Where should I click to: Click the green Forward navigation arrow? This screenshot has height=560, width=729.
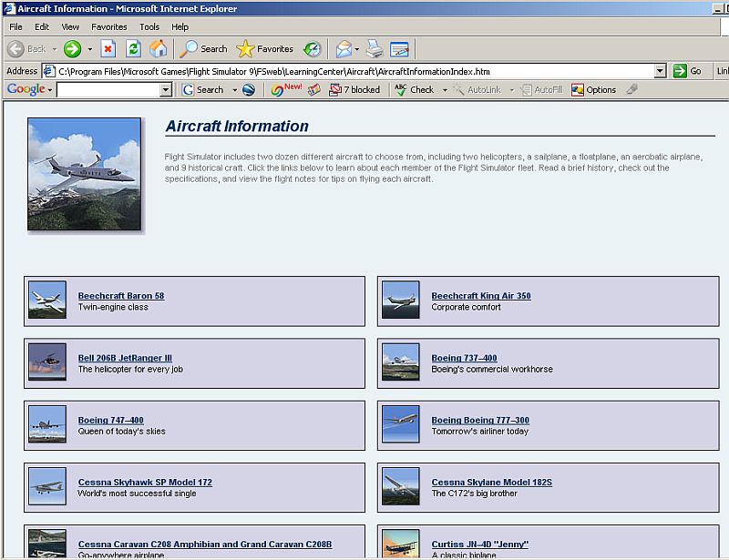point(72,49)
